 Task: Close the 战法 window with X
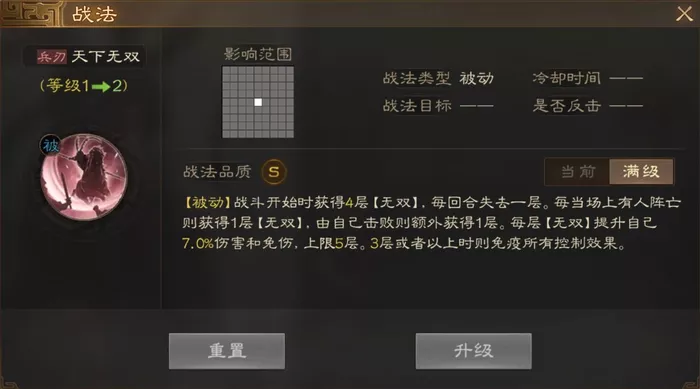684,14
